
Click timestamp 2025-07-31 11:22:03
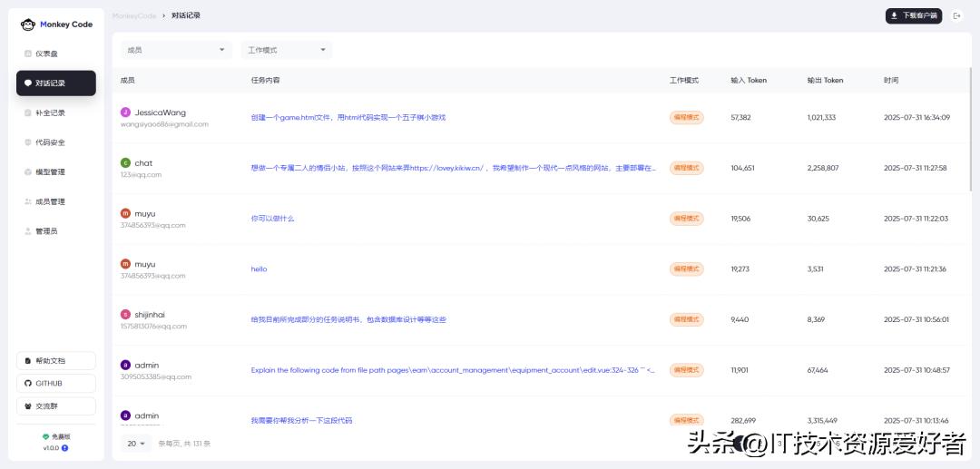916,219
